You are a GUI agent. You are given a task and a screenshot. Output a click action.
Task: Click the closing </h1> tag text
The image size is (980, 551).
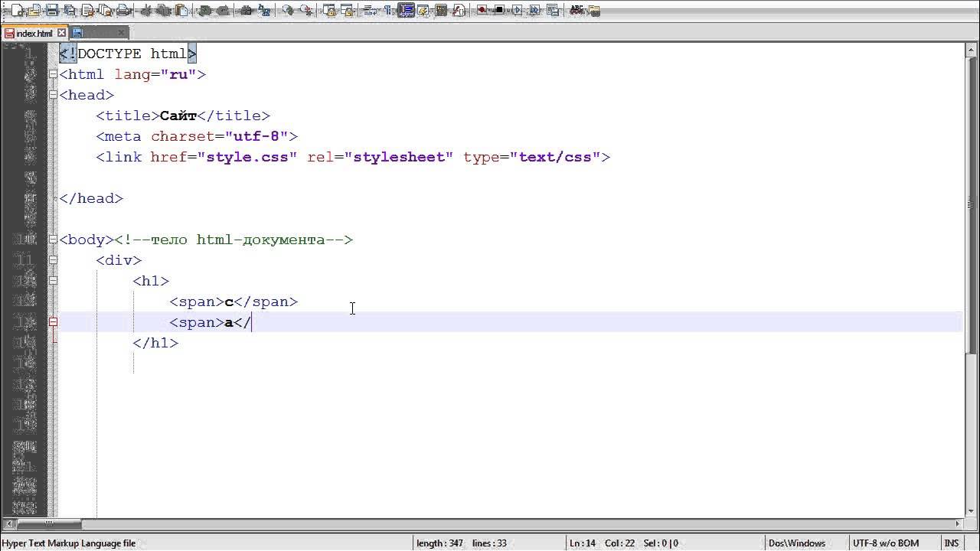coord(155,343)
